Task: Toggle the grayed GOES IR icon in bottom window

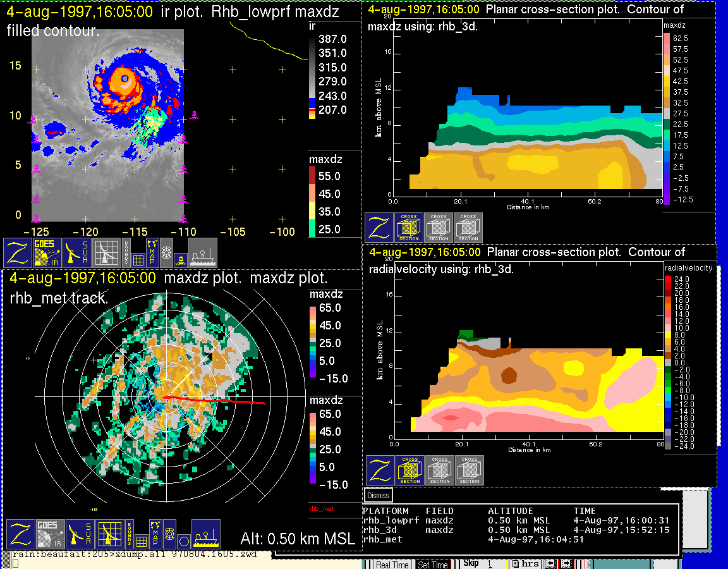Action: tap(49, 534)
